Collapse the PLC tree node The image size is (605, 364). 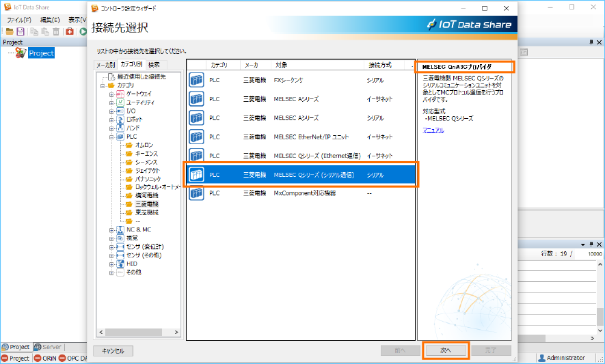(x=111, y=137)
